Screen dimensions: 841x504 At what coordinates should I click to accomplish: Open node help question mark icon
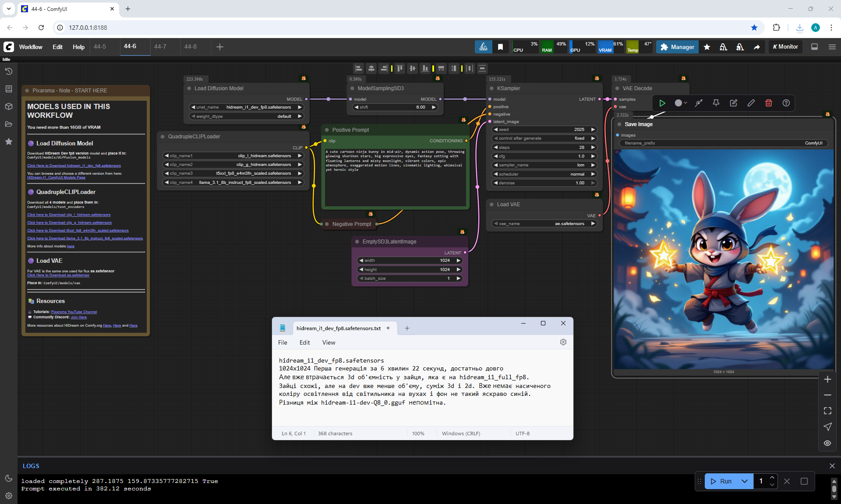coord(786,103)
